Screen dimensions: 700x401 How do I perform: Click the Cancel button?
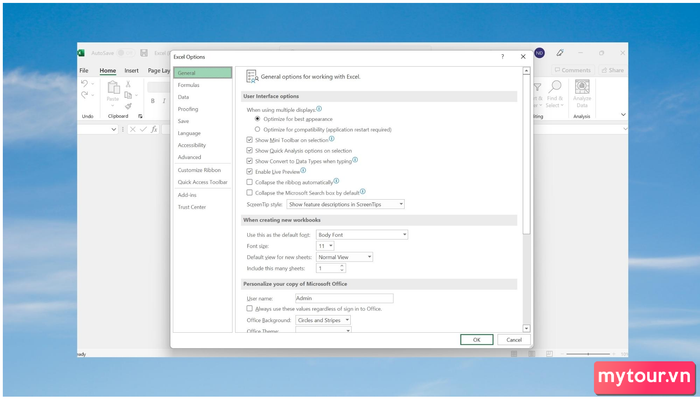(x=514, y=340)
